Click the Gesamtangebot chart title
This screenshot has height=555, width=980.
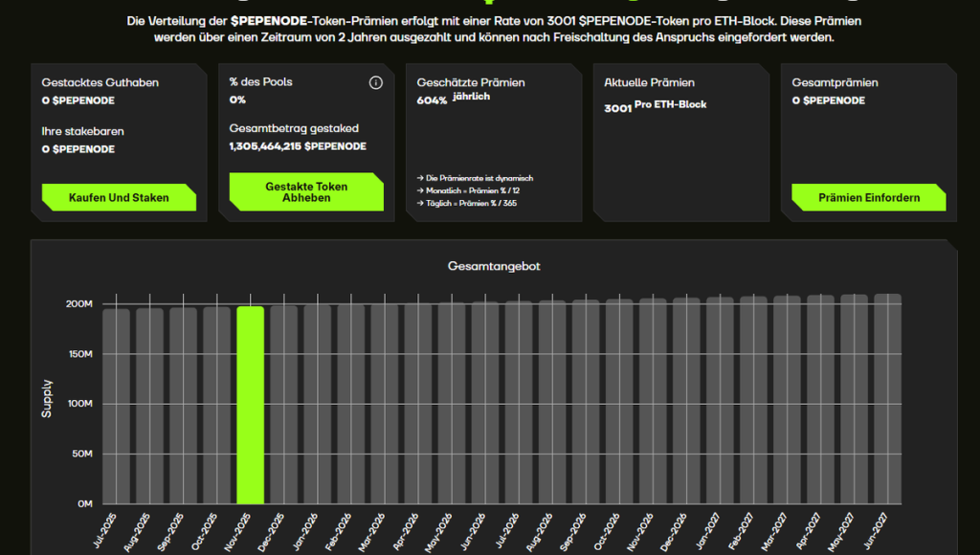click(494, 266)
